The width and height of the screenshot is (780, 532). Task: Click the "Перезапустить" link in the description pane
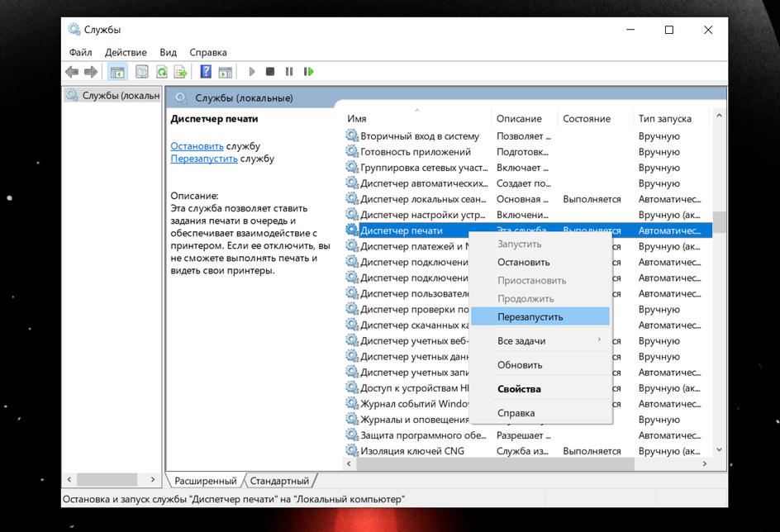click(204, 159)
